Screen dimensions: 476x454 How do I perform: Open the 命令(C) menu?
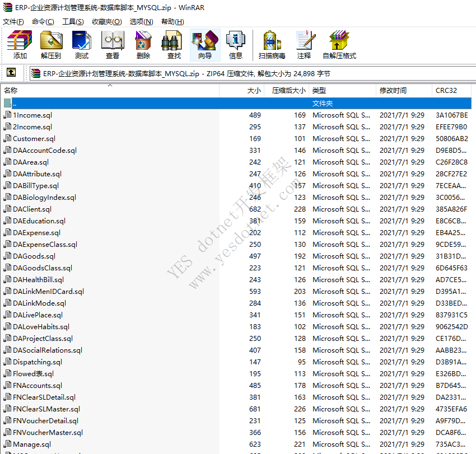(43, 22)
